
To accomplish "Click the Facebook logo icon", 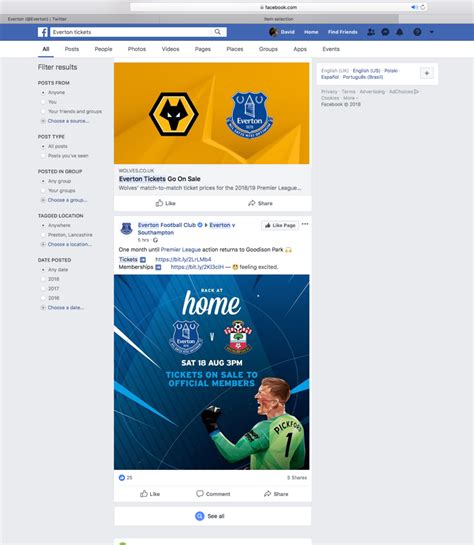I will pyautogui.click(x=43, y=32).
